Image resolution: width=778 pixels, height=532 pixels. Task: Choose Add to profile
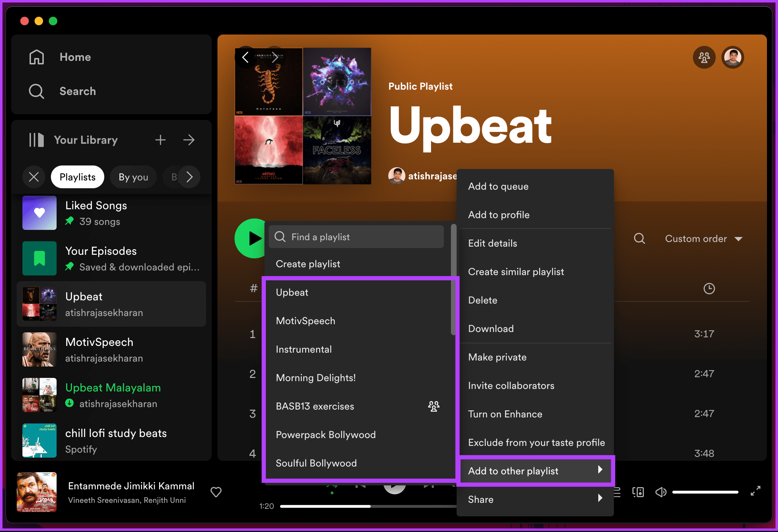pos(535,215)
